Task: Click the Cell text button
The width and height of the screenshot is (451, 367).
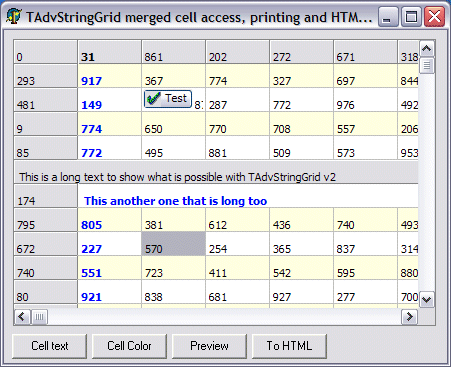Action: [x=50, y=346]
